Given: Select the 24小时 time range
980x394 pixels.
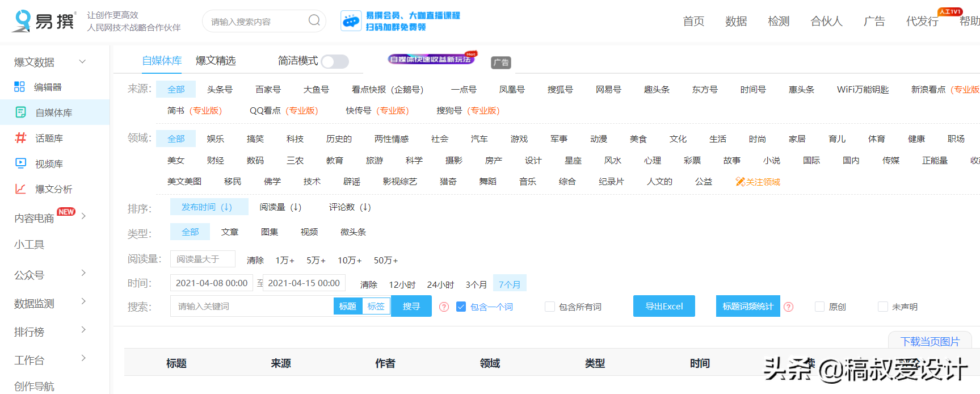Looking at the screenshot, I should click(x=440, y=284).
